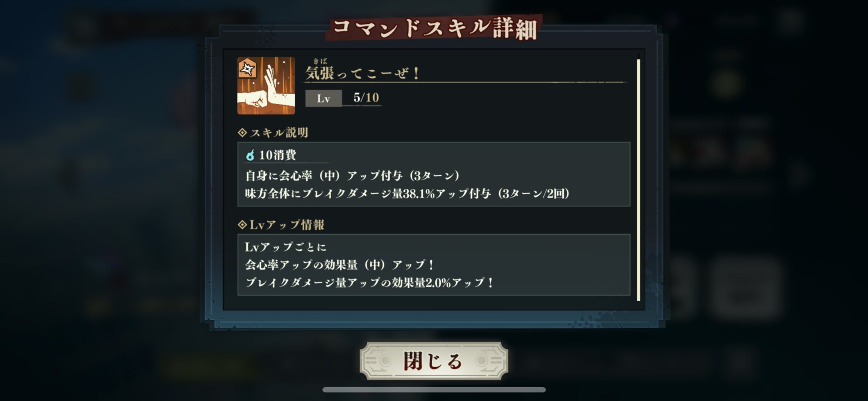Viewport: 868px width, 401px height.
Task: Tap the コマンドスキル詳細 title banner
Action: click(x=434, y=28)
